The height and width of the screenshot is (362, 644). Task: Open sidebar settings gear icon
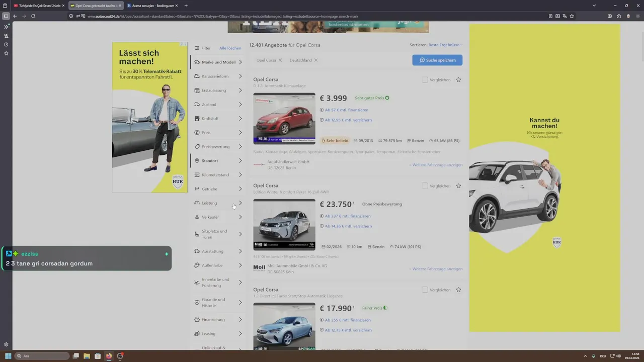point(6,344)
